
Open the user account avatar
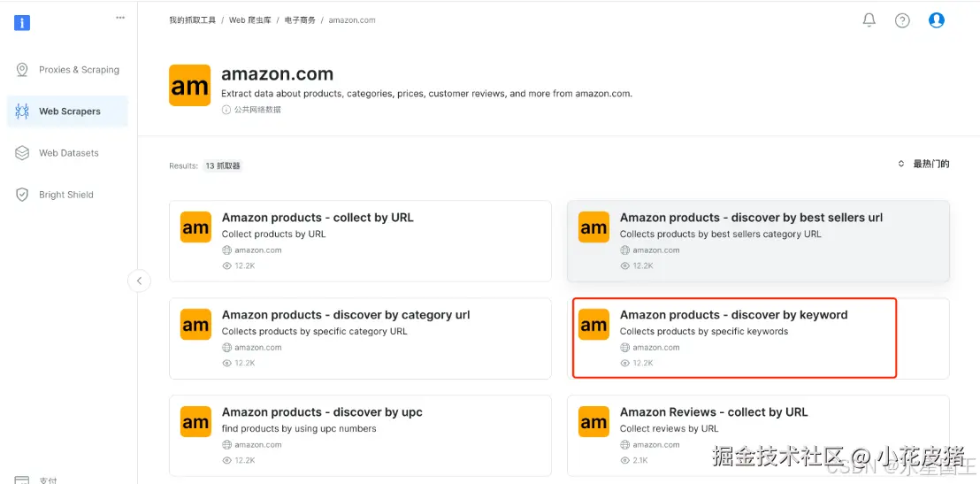937,20
